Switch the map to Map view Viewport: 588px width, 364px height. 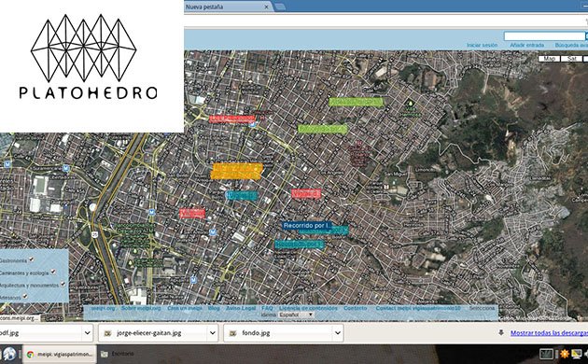pos(550,59)
